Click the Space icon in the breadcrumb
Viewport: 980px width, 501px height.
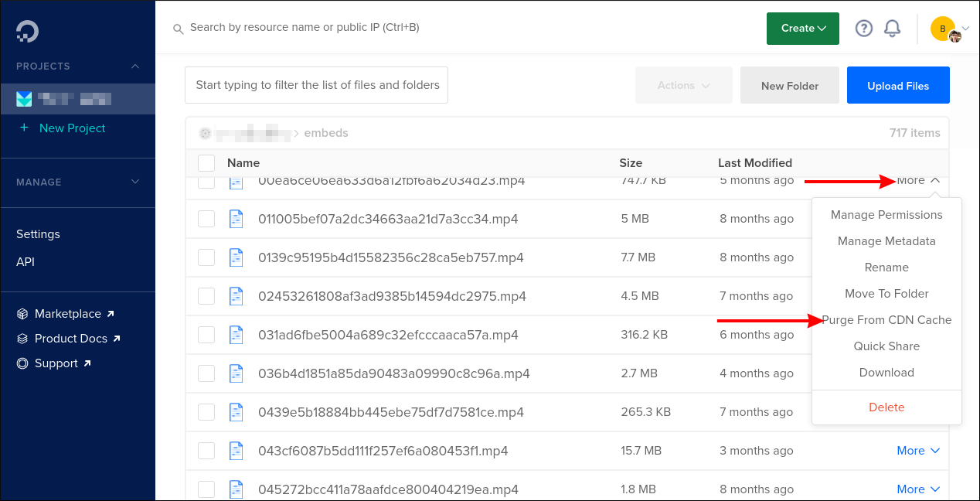206,132
